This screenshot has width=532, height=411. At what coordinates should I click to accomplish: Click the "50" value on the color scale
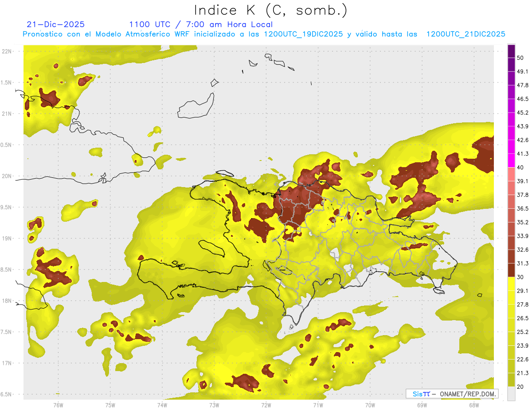(521, 58)
